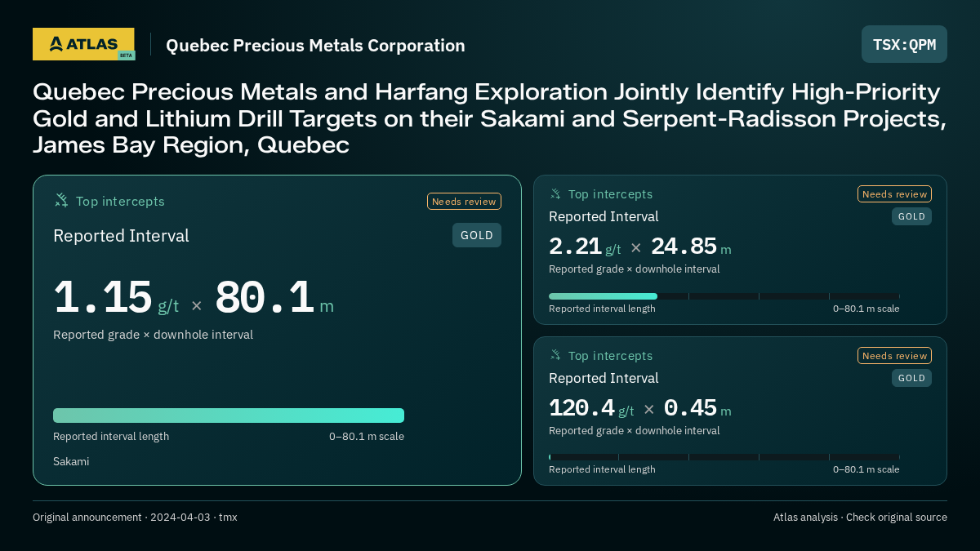This screenshot has height=551, width=980.
Task: Select GOLD tag in the 120.4 g/t card
Action: pyautogui.click(x=911, y=378)
